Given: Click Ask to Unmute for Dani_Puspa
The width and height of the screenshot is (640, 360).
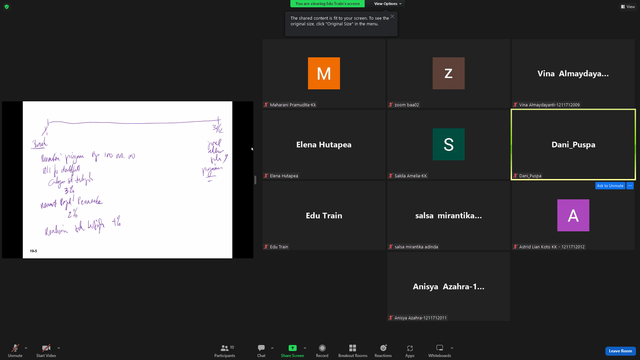Looking at the screenshot, I should 610,186.
